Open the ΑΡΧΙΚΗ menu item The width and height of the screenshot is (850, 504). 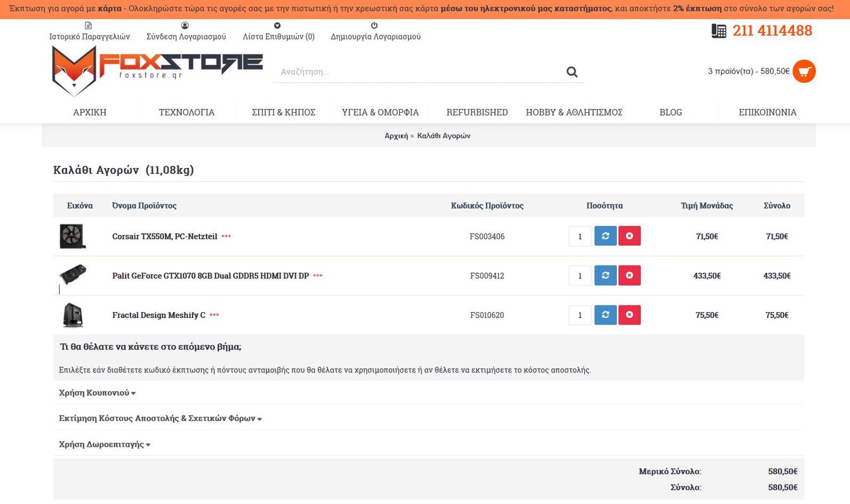(90, 112)
